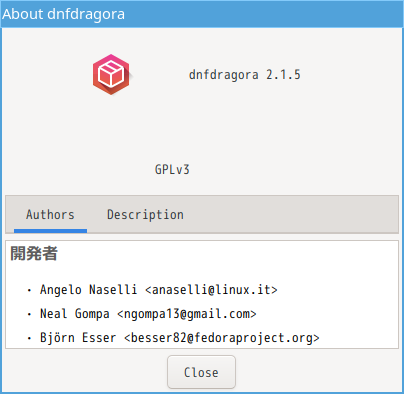Select Neal Gompa author entry
The width and height of the screenshot is (404, 394).
[x=148, y=314]
